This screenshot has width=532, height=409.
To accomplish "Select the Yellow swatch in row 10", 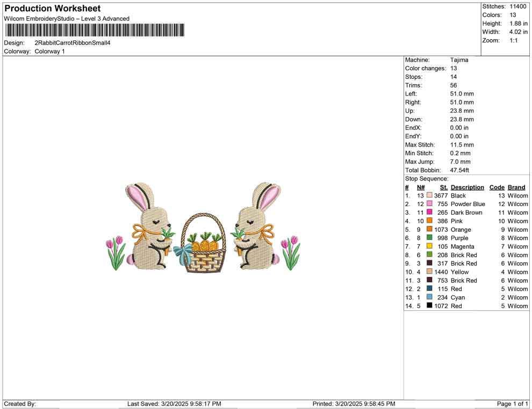I will click(429, 272).
